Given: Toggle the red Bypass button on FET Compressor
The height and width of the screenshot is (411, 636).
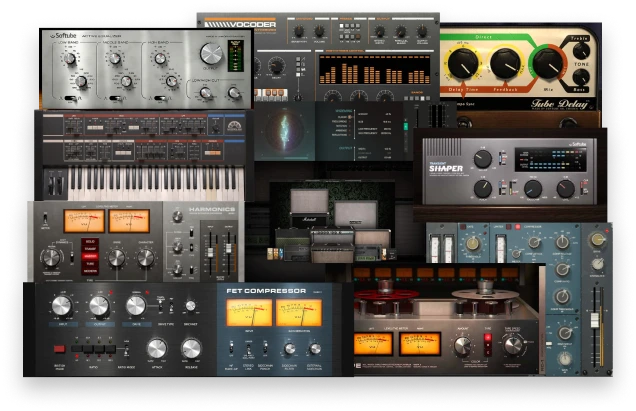Looking at the screenshot, I should (59, 350).
